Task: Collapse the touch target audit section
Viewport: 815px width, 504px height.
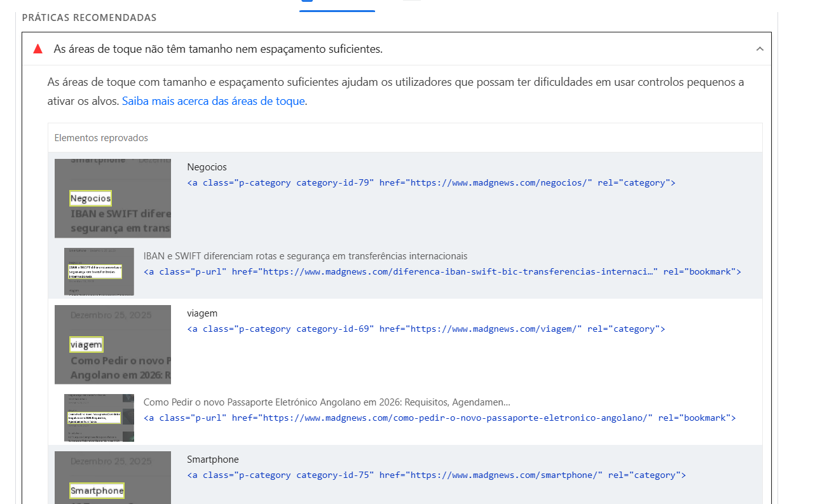Action: [759, 49]
